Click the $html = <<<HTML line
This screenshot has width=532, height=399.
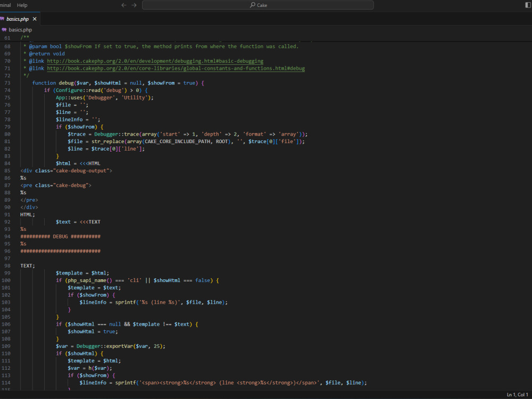point(78,163)
